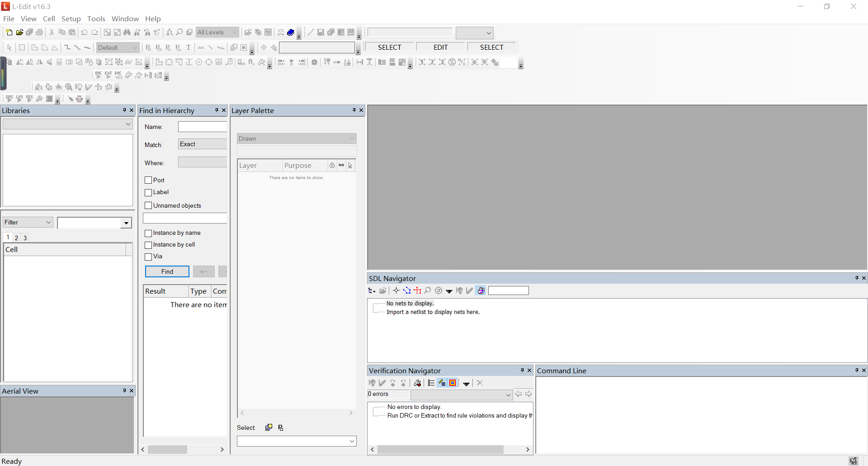Open the Tools menu
Image resolution: width=868 pixels, height=466 pixels.
pyautogui.click(x=96, y=19)
